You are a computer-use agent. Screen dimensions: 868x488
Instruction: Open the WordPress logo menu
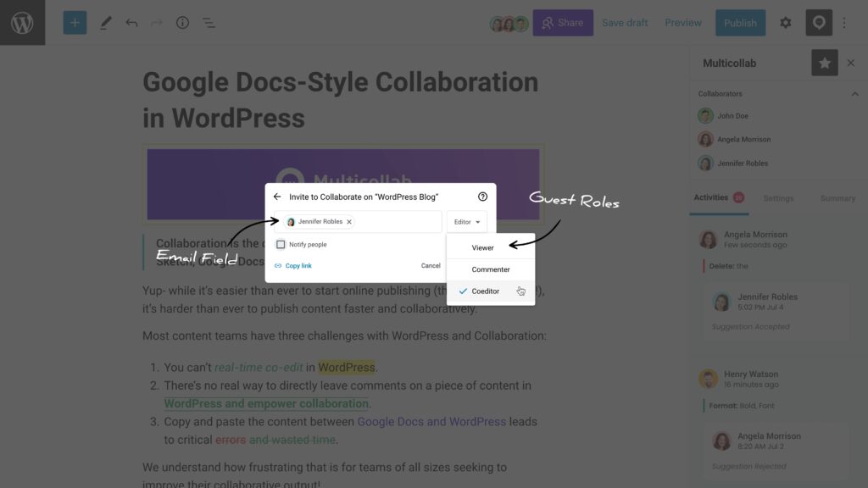(22, 23)
